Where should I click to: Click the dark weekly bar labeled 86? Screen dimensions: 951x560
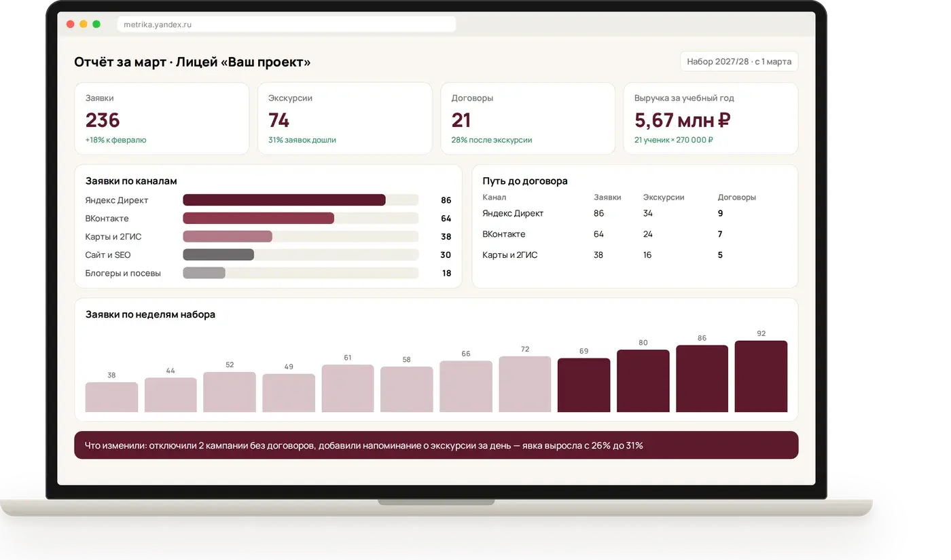[702, 379]
